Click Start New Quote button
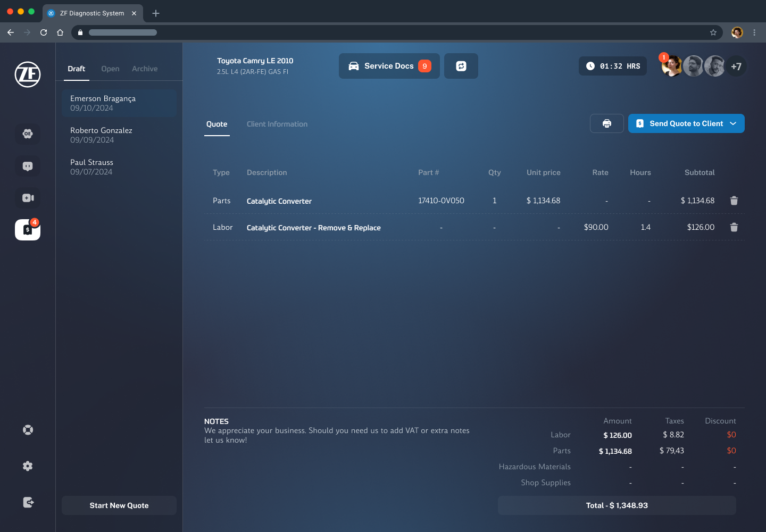The width and height of the screenshot is (766, 532). (x=119, y=505)
